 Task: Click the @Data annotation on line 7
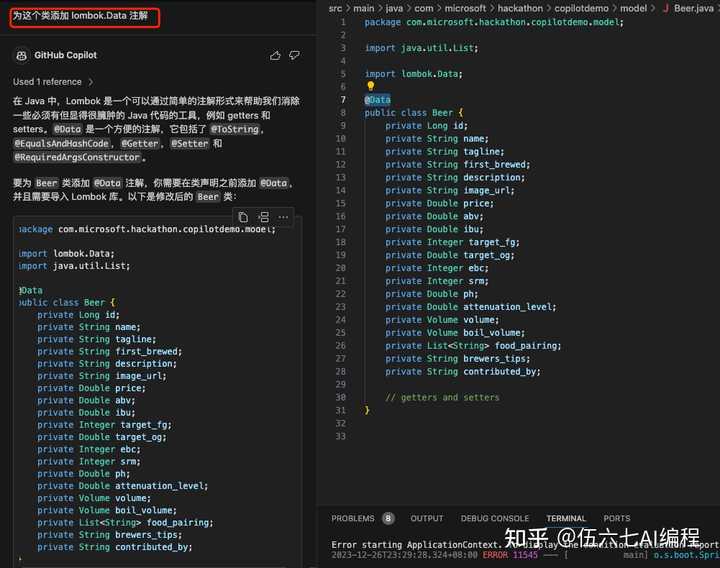(377, 100)
